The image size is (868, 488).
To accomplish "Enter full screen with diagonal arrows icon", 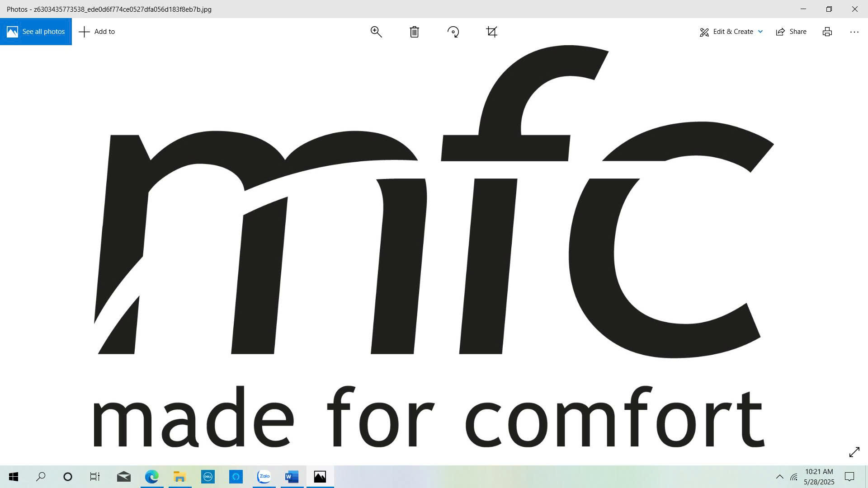I will tap(854, 452).
